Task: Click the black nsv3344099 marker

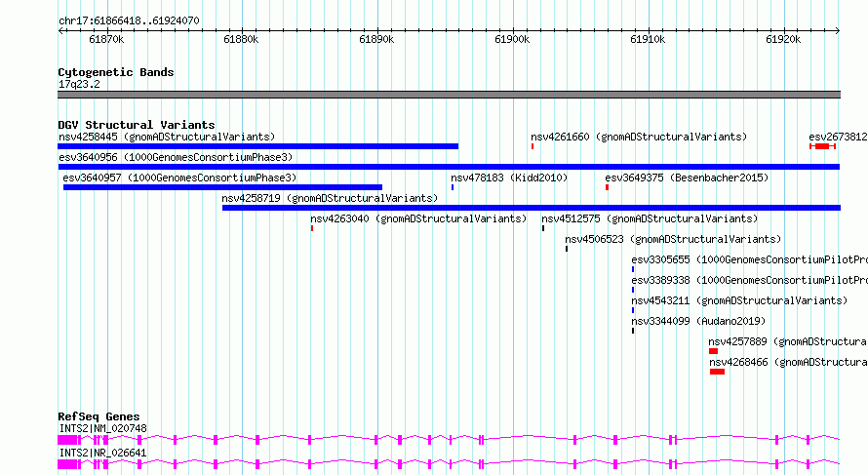Action: 633,331
